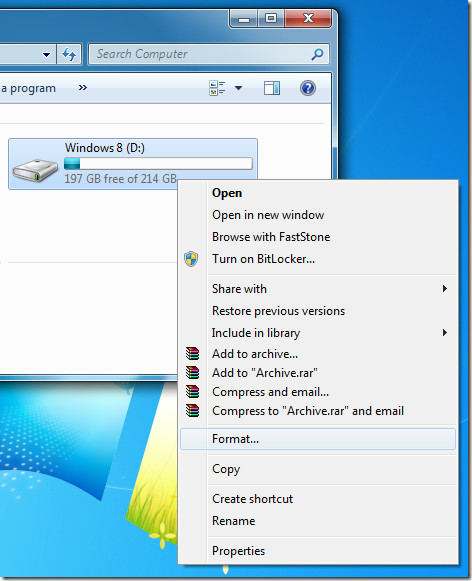Click inside the Search Computer field
Screen dimensions: 472x581
pyautogui.click(x=200, y=54)
